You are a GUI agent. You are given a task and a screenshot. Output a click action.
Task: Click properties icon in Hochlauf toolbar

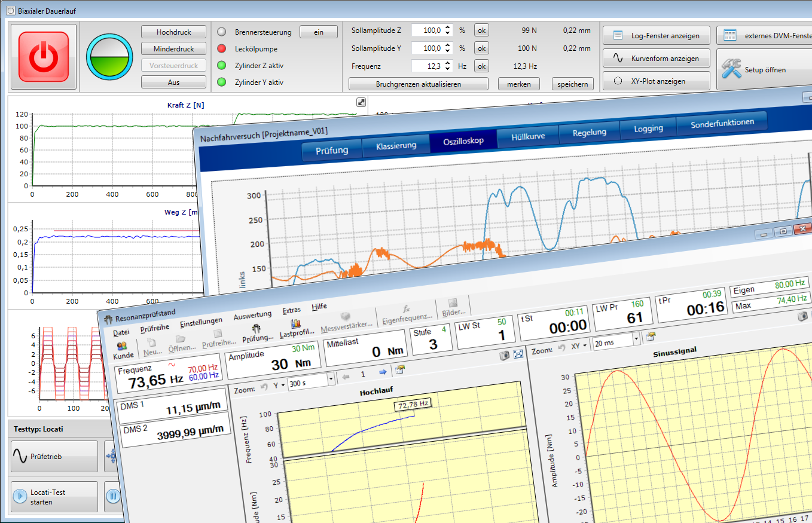coord(400,370)
